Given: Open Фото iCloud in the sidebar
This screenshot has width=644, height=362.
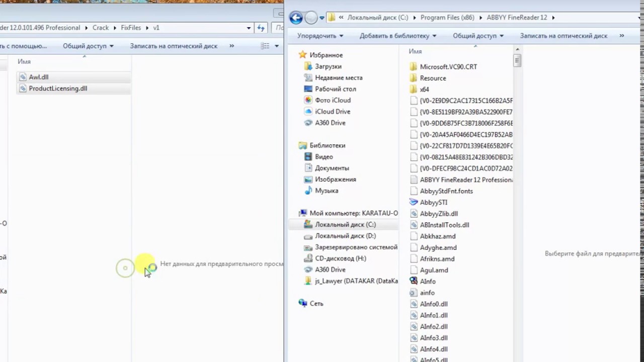Looking at the screenshot, I should [333, 100].
